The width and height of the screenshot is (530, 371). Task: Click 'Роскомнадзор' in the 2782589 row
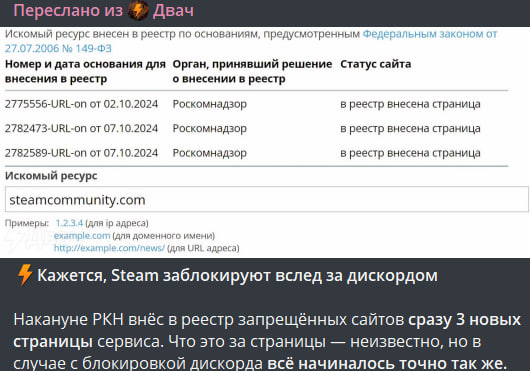tap(210, 153)
